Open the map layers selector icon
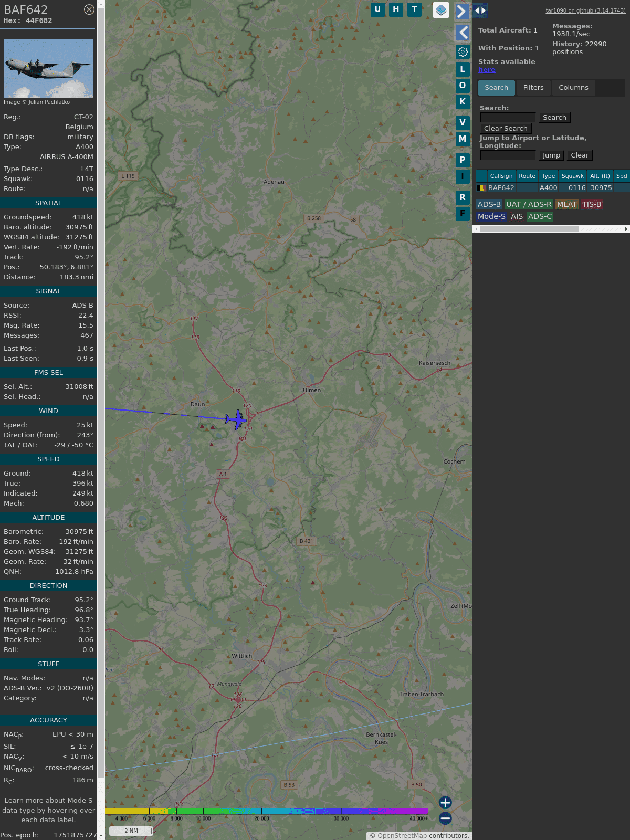Screen dimensions: 630x840 point(441,10)
